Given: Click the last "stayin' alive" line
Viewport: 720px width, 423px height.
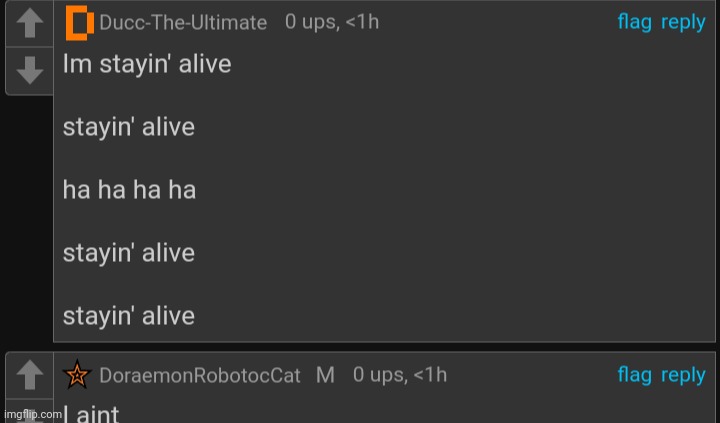Looking at the screenshot, I should pos(129,316).
